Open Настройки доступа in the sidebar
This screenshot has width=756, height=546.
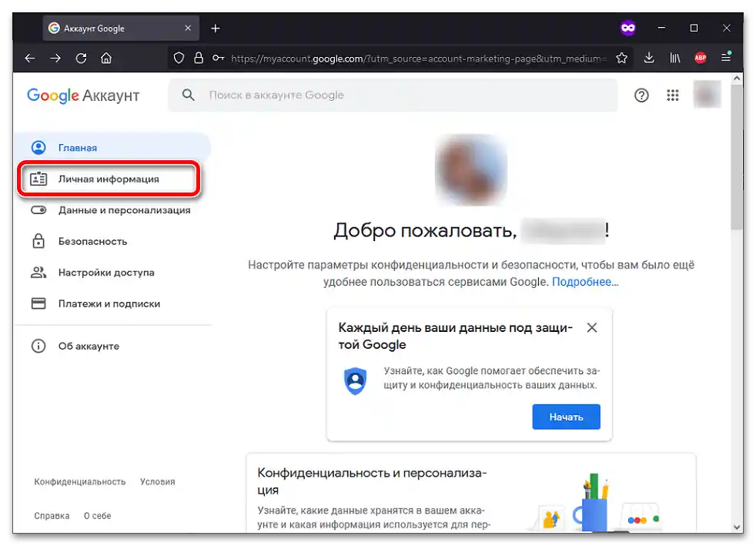(112, 273)
